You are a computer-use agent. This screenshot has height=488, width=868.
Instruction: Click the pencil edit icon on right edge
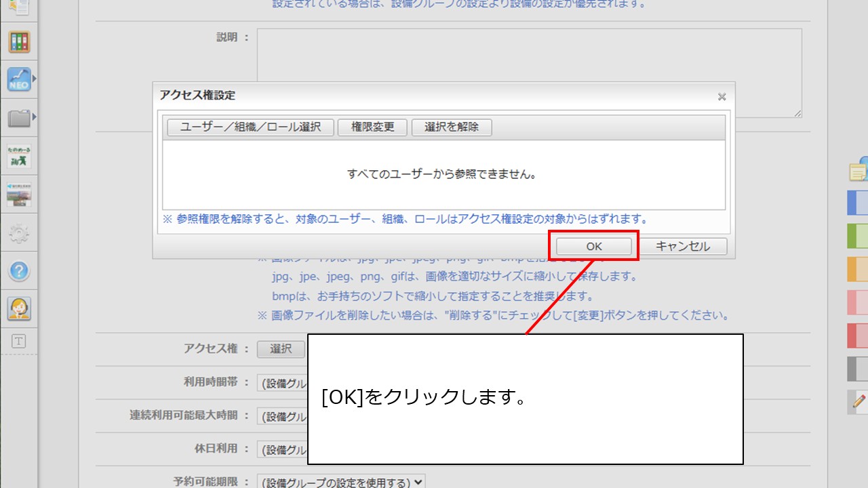[859, 401]
